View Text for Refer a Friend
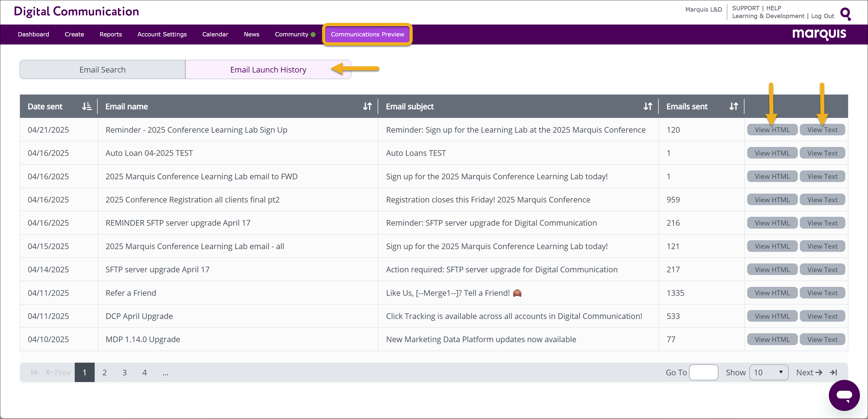The height and width of the screenshot is (419, 868). pyautogui.click(x=822, y=293)
